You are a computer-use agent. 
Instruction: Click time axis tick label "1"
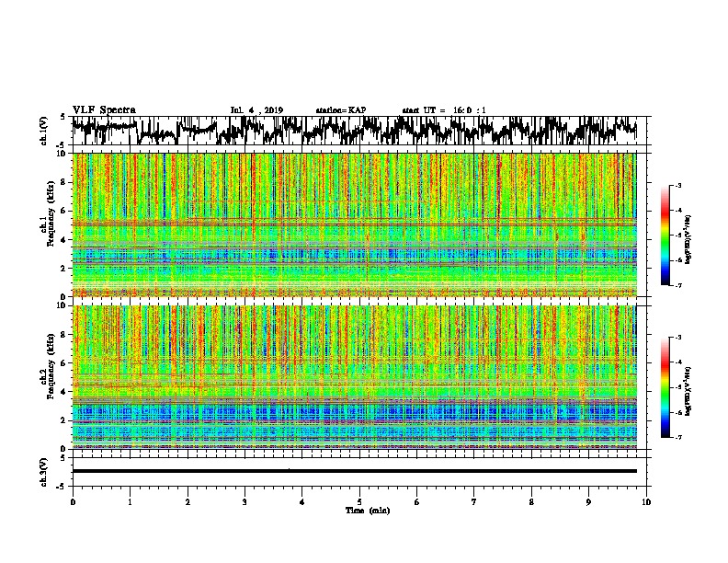click(130, 501)
